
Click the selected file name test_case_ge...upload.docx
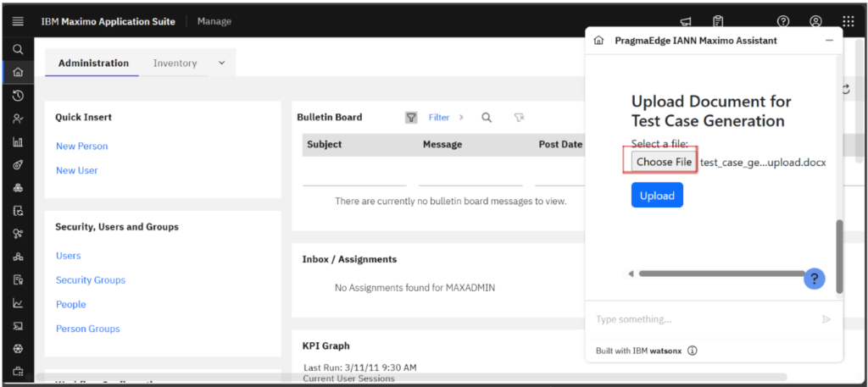763,162
